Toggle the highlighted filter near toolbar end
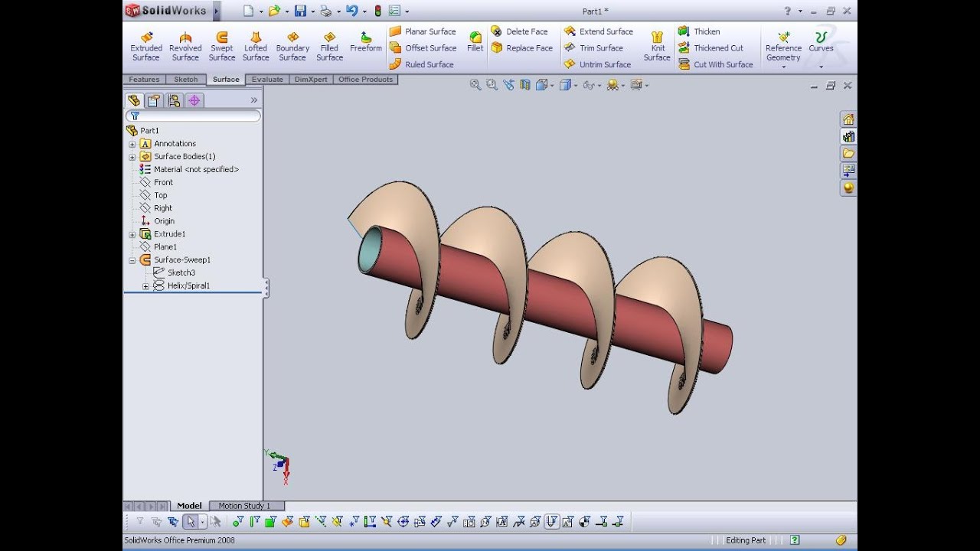The width and height of the screenshot is (980, 551). (x=552, y=522)
